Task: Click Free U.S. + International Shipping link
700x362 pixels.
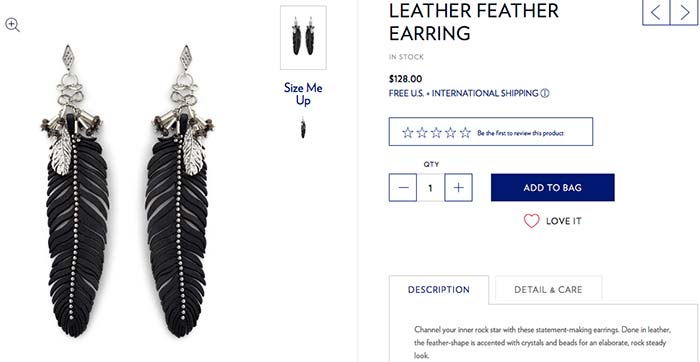Action: 463,93
